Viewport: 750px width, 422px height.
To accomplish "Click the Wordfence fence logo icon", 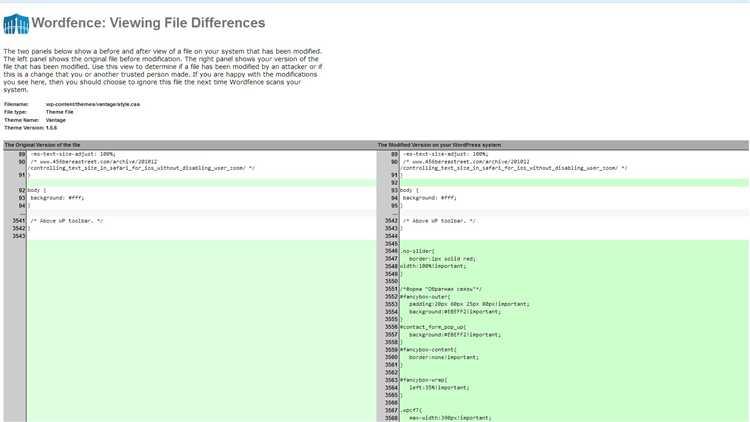I will click(16, 23).
